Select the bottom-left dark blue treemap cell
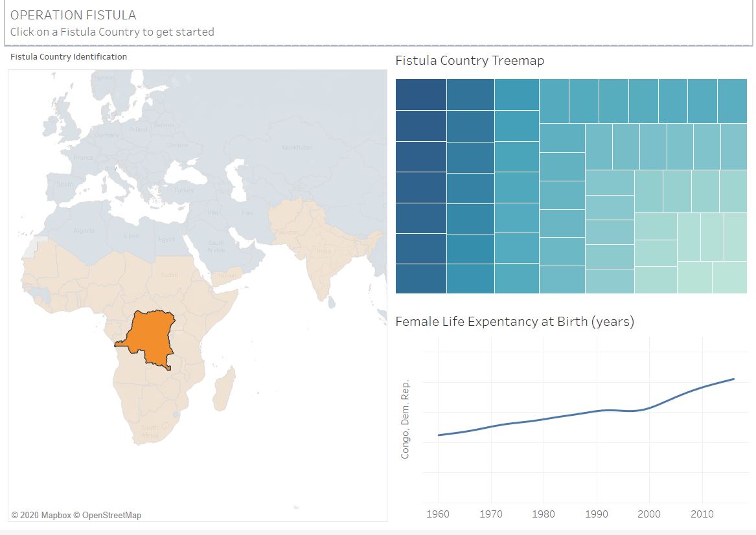Viewport: 756px width, 535px height. [421, 279]
